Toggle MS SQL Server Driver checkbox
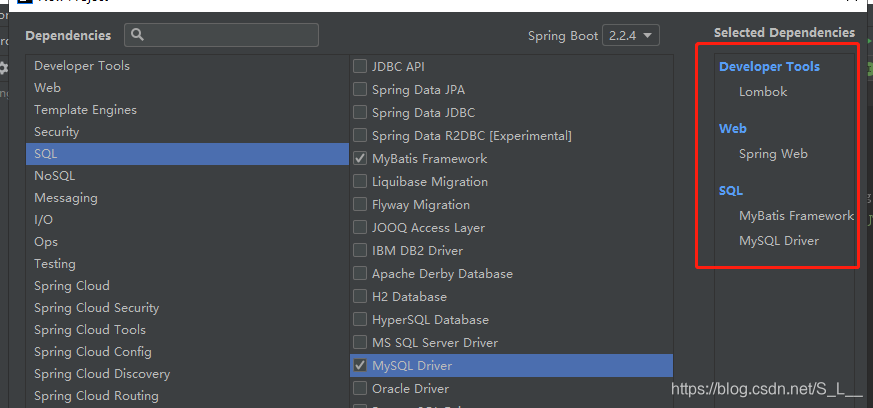Screen dimensions: 873x408 [x=360, y=342]
